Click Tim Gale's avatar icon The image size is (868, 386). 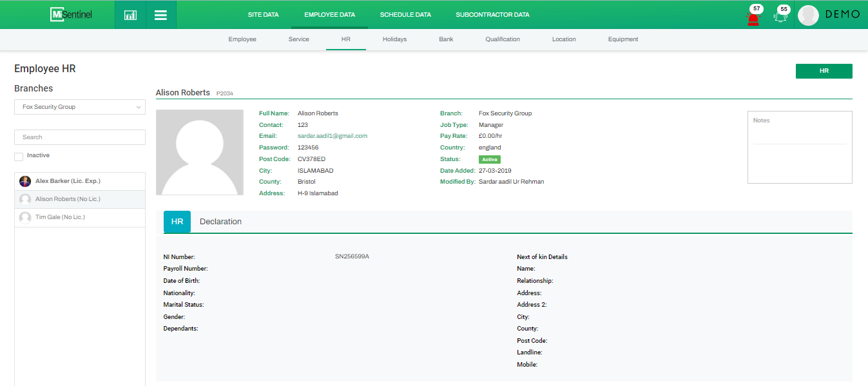[x=25, y=218]
